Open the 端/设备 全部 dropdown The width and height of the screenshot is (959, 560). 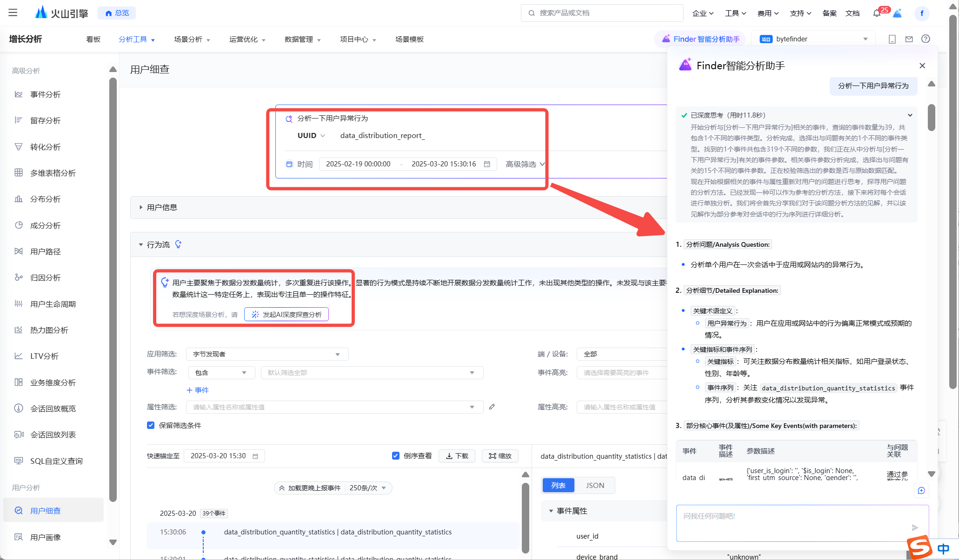point(622,354)
